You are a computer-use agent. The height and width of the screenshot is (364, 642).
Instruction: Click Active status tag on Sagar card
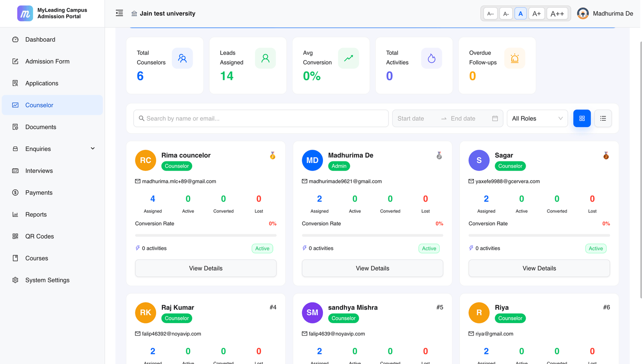click(x=596, y=248)
